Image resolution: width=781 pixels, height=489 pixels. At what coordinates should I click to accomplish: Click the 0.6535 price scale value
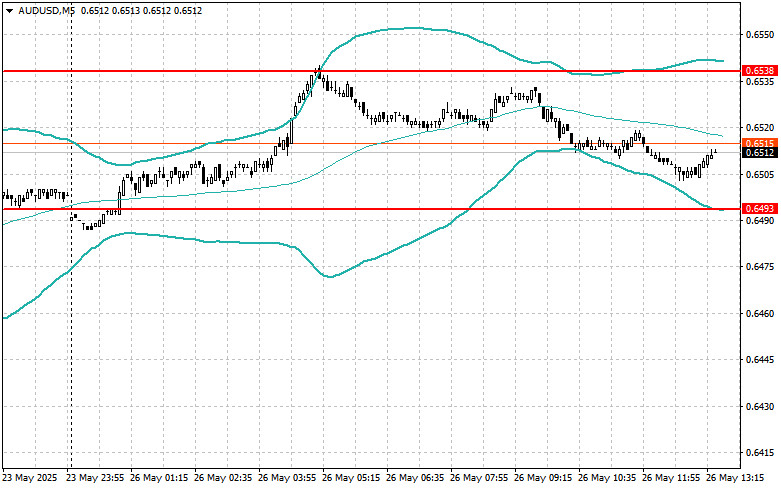(x=760, y=81)
